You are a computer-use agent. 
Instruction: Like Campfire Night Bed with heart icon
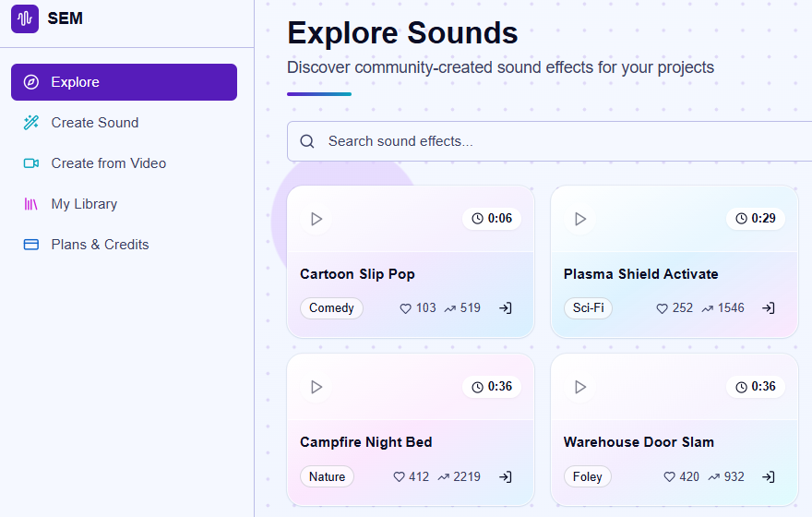[399, 476]
